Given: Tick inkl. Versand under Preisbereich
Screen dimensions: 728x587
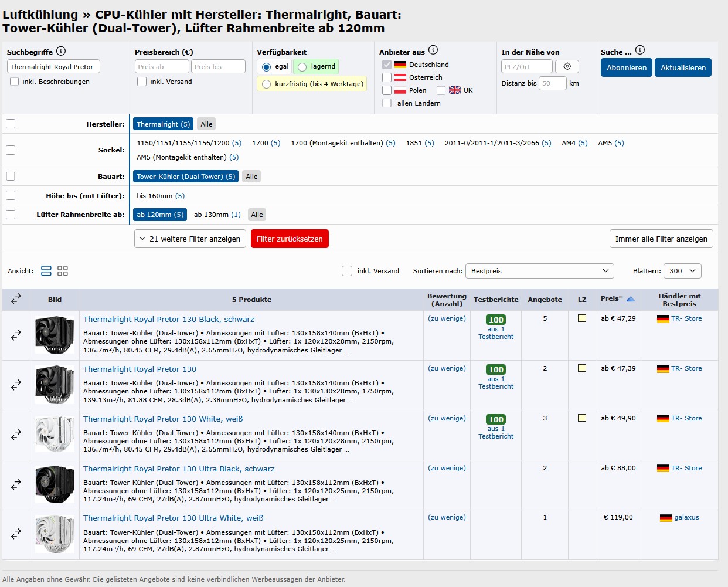Looking at the screenshot, I should [x=142, y=82].
